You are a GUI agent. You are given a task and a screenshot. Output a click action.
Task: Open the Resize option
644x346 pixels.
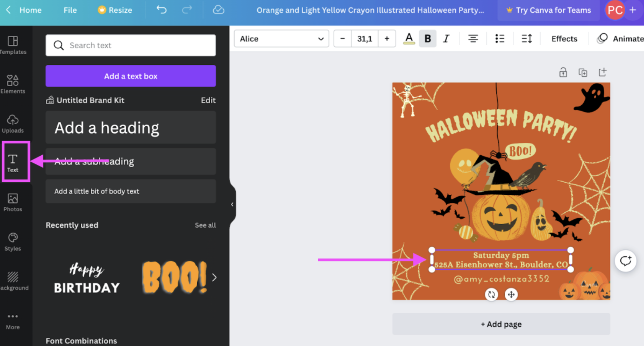pyautogui.click(x=115, y=10)
